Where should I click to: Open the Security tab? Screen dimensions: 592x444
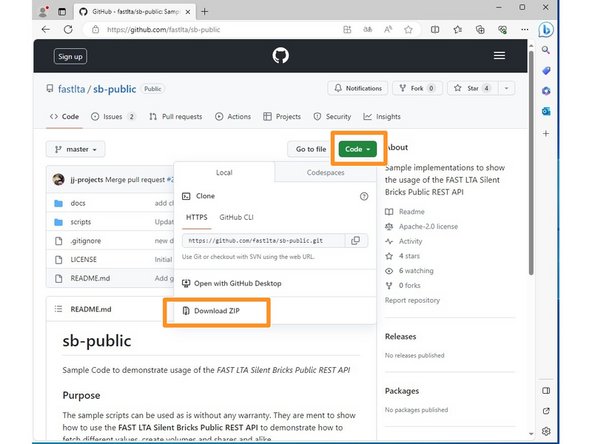pos(332,117)
